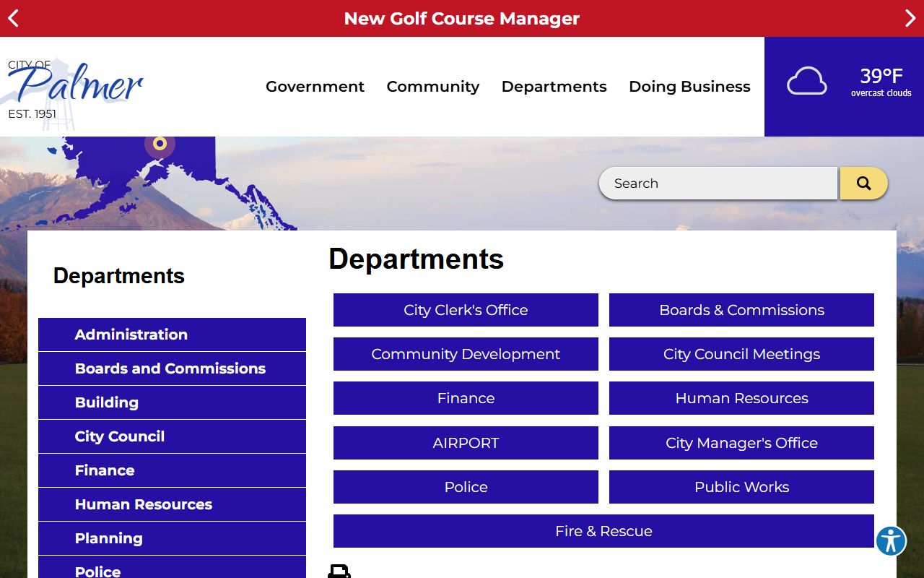This screenshot has width=924, height=578.
Task: Visit City Manager's Office
Action: pyautogui.click(x=741, y=443)
